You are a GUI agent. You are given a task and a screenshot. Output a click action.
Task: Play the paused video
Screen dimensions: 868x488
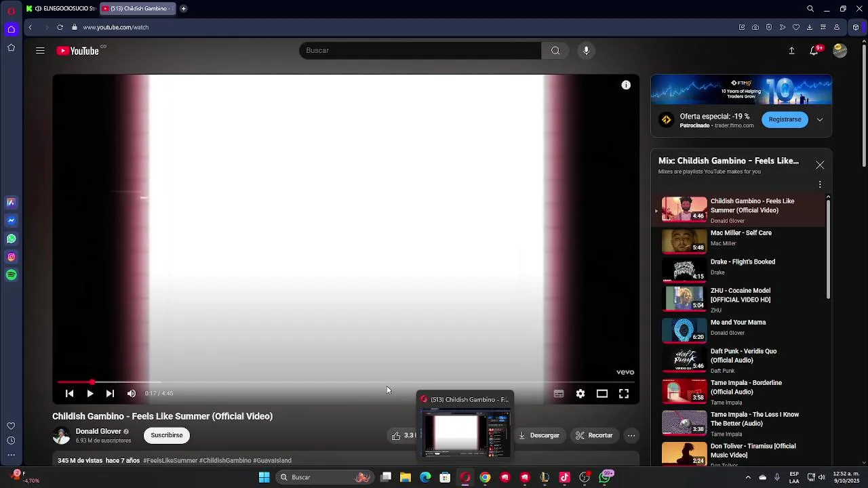point(90,393)
